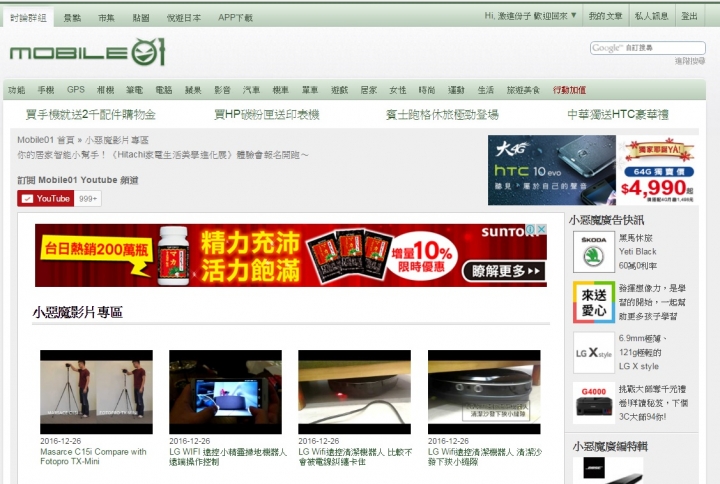Click the 買HP碳粉匣送印表機 promo link
Viewport: 720px width, 484px height.
tap(267, 114)
